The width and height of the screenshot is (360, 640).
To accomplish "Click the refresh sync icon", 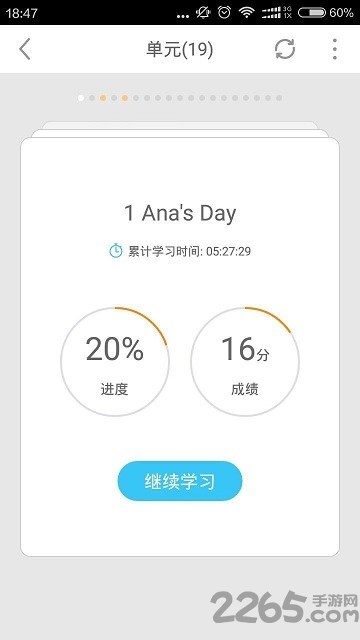I will coord(285,49).
